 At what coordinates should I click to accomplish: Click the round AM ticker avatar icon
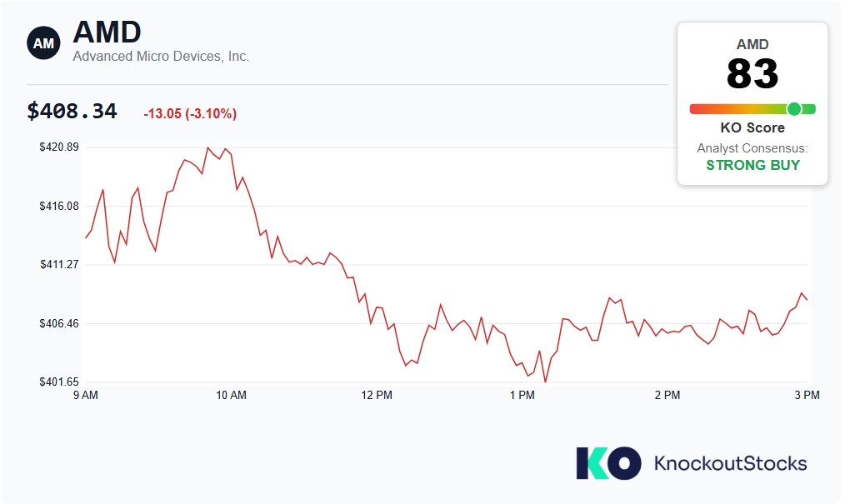[43, 42]
